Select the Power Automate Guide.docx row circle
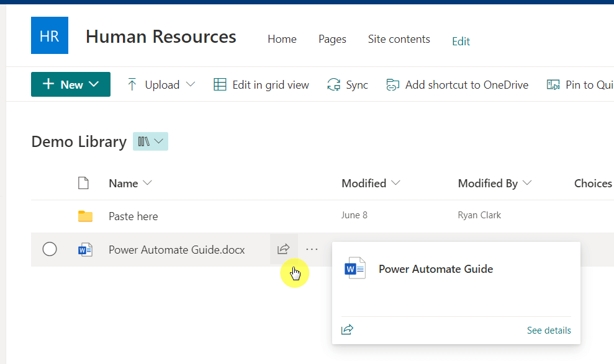This screenshot has height=364, width=614. (x=50, y=249)
